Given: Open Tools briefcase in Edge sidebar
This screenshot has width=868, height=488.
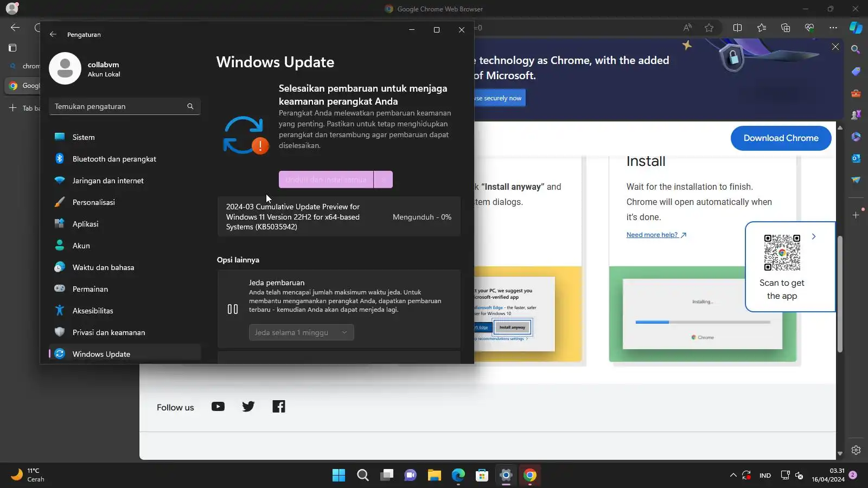Looking at the screenshot, I should click(856, 93).
